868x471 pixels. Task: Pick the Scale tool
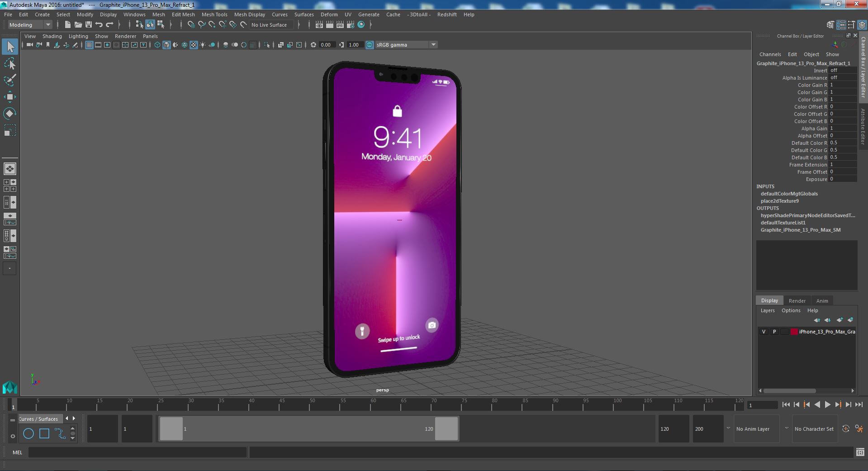tap(10, 130)
